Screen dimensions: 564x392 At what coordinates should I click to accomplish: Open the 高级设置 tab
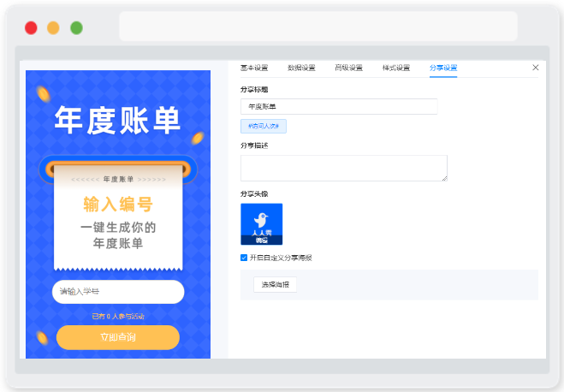tap(348, 68)
